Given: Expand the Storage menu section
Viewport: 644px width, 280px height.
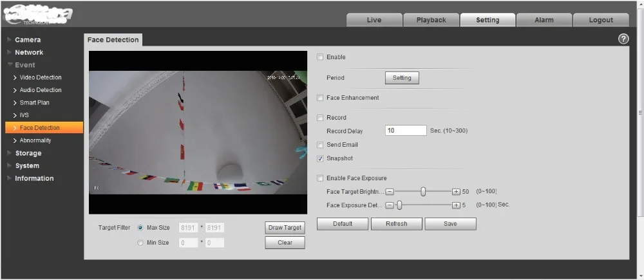Looking at the screenshot, I should coord(28,153).
